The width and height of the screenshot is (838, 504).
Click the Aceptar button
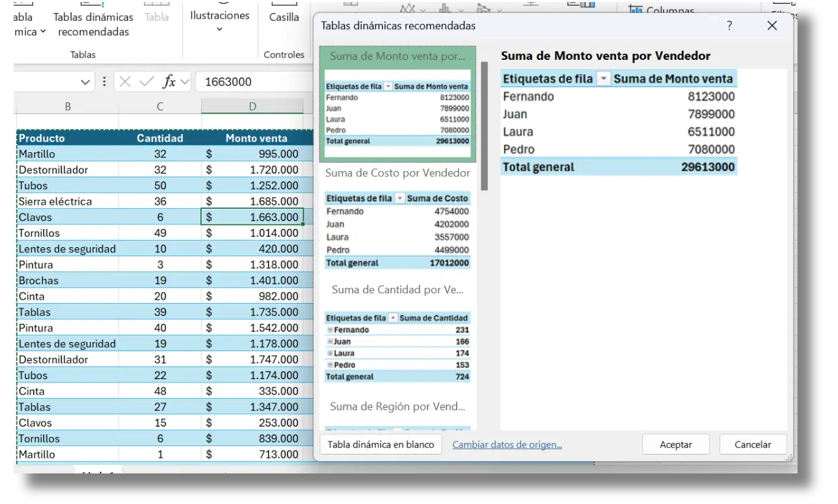coord(676,445)
